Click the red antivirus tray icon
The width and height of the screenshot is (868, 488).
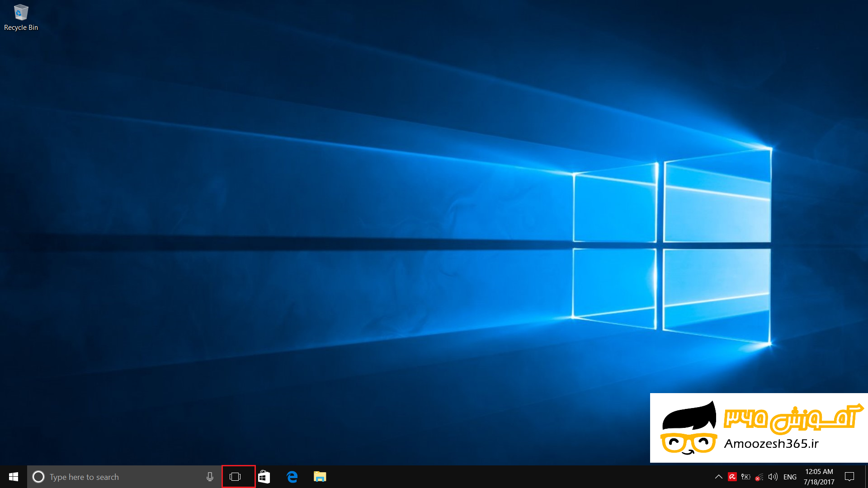732,477
